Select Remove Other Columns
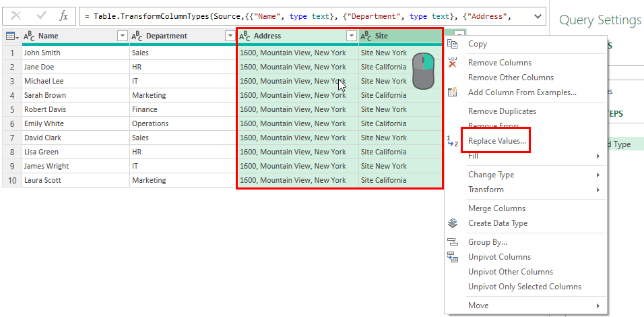The image size is (644, 317). pyautogui.click(x=511, y=78)
